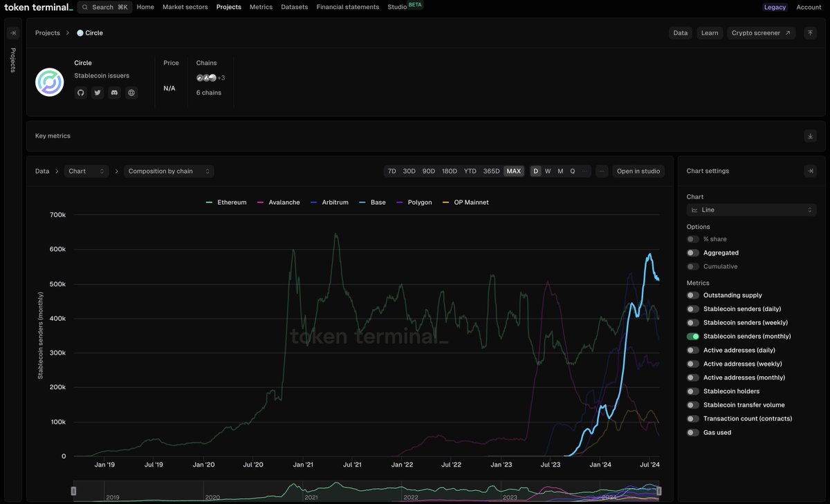Image resolution: width=830 pixels, height=504 pixels.
Task: Enable Stablecoin senders (weekly) metric
Action: point(692,323)
